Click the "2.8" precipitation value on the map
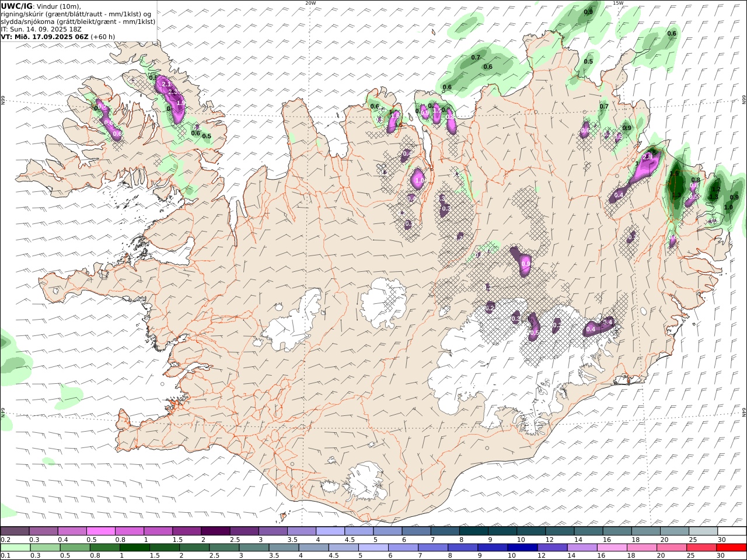The width and height of the screenshot is (747, 560). (x=647, y=157)
